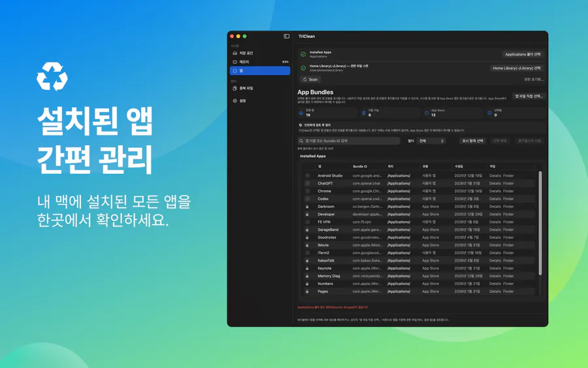Click the lock icon for Developer

[307, 214]
